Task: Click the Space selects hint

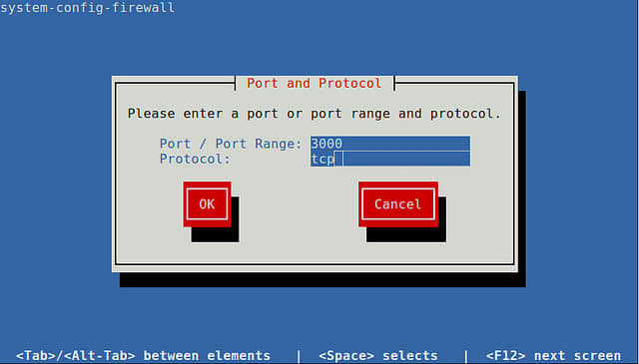Action: (x=378, y=355)
